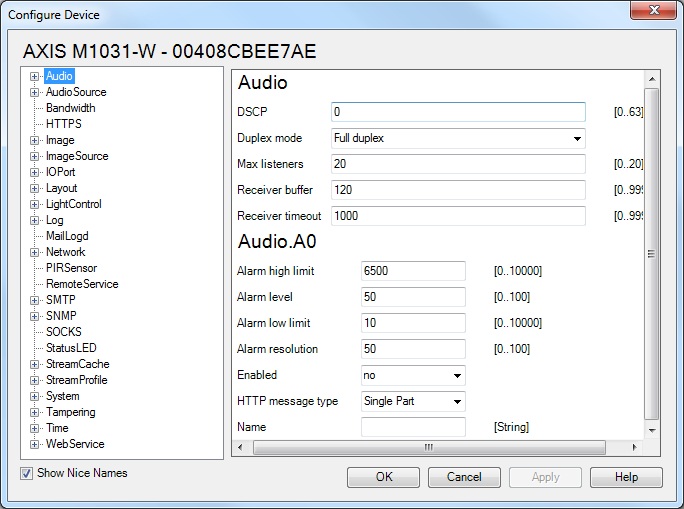Expand the IOPort tree node

34,172
